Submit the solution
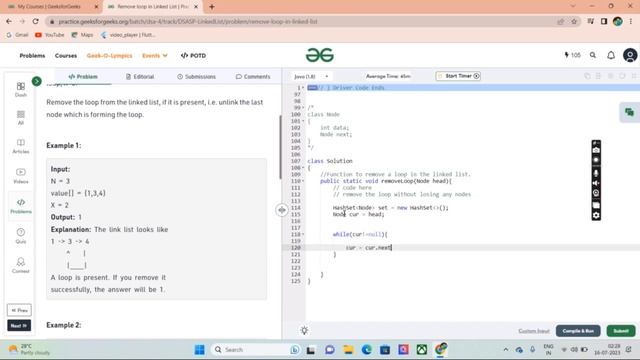Image resolution: width=640 pixels, height=360 pixels. [621, 331]
